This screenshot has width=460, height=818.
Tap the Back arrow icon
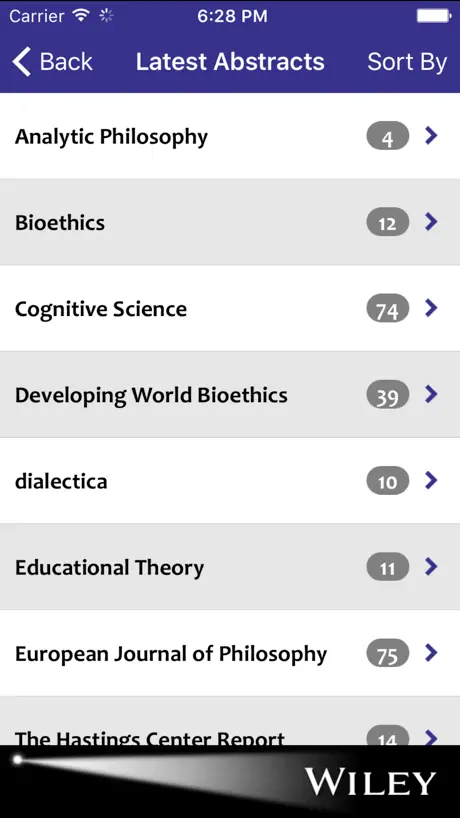[x=21, y=62]
